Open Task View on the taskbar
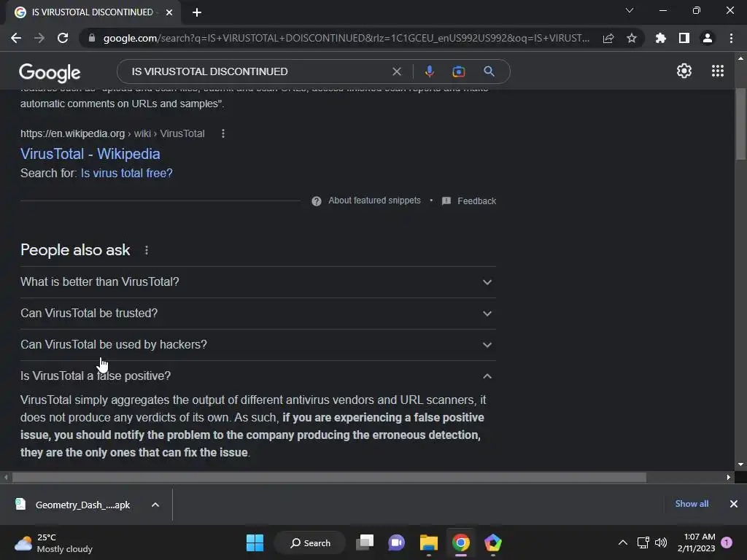Image resolution: width=747 pixels, height=560 pixels. pos(365,542)
